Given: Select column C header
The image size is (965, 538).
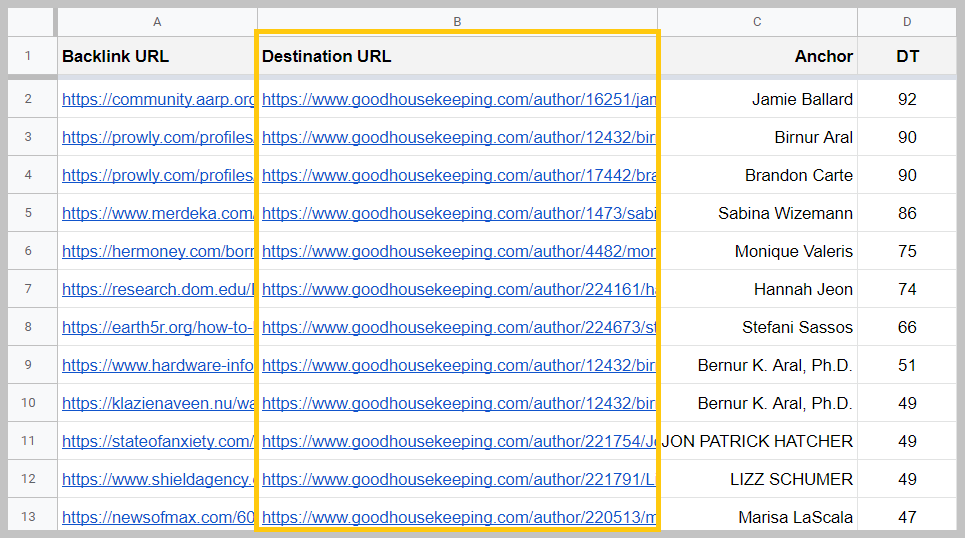Looking at the screenshot, I should (x=757, y=22).
